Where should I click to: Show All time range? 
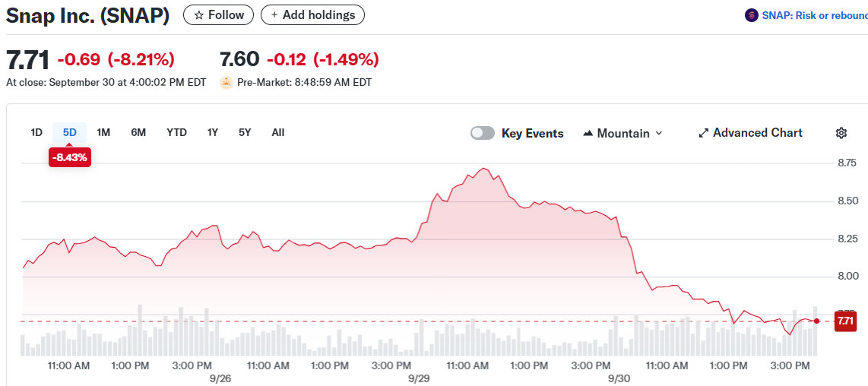[x=278, y=132]
